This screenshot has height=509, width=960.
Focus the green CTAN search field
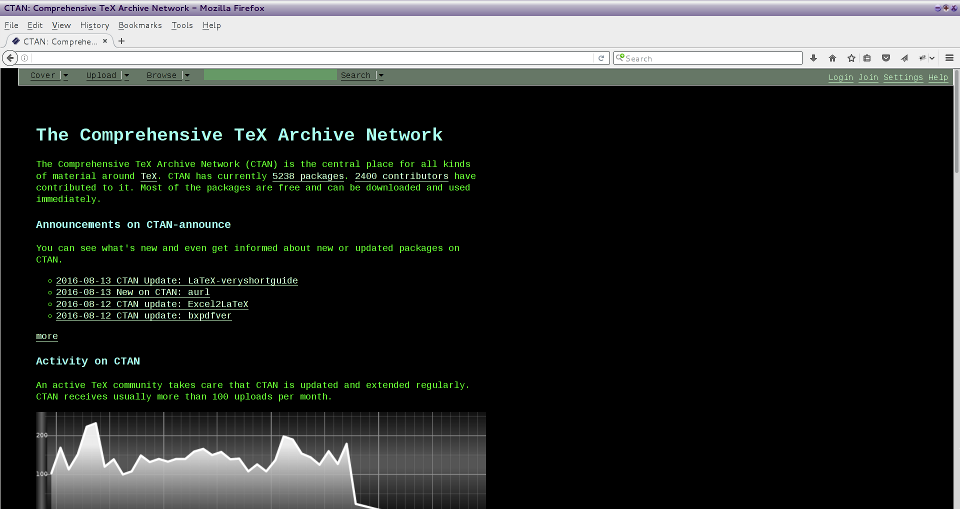pos(270,75)
